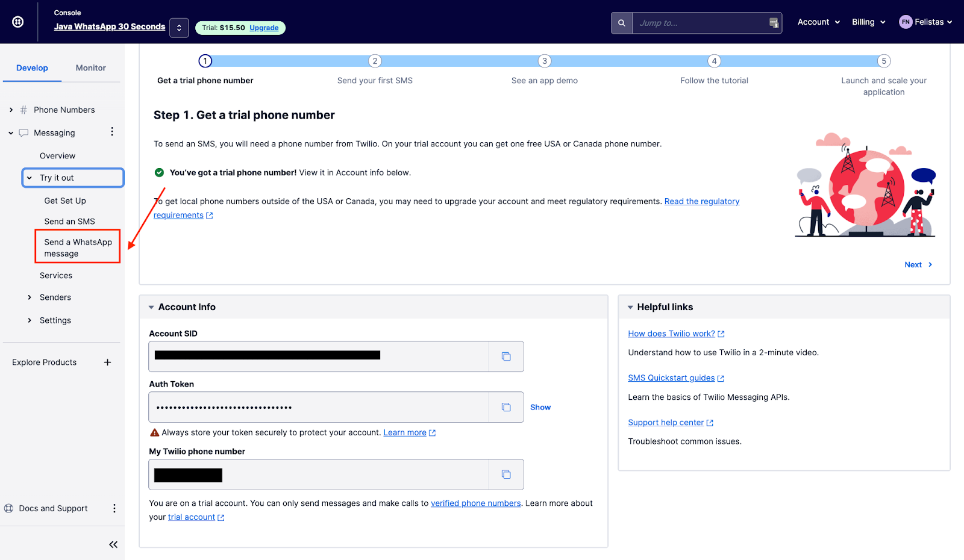Image resolution: width=964 pixels, height=560 pixels.
Task: Open How does Twilio work link
Action: 676,334
